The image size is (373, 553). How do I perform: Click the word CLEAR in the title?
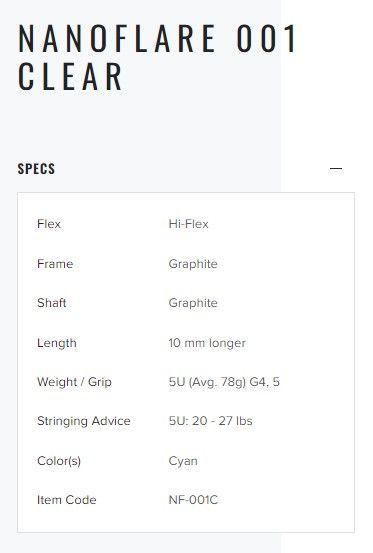tap(70, 77)
